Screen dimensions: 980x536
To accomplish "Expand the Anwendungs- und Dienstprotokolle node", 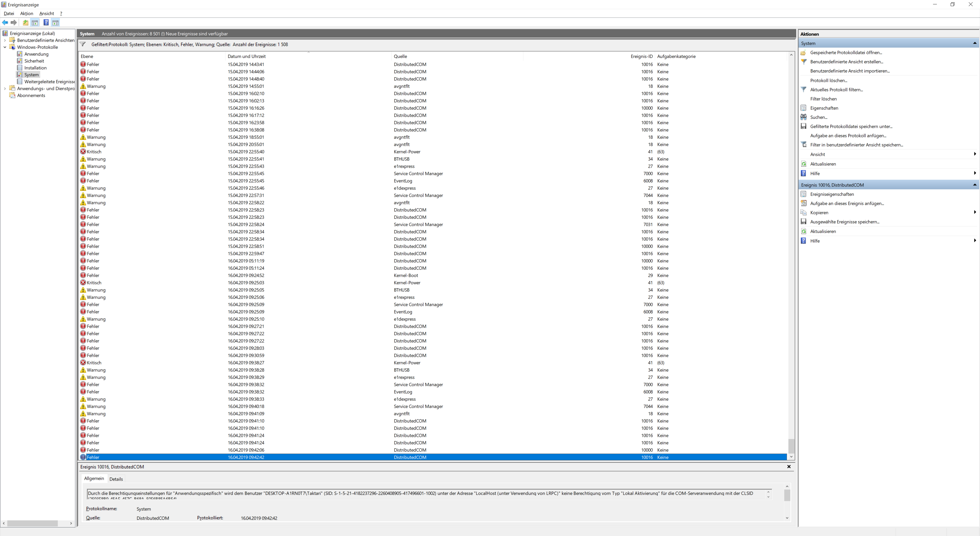I will 5,89.
